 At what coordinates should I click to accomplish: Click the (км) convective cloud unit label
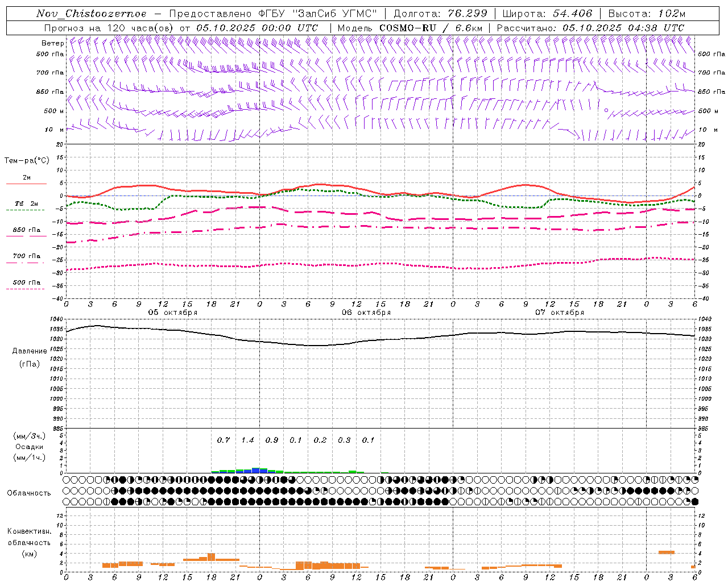(29, 554)
